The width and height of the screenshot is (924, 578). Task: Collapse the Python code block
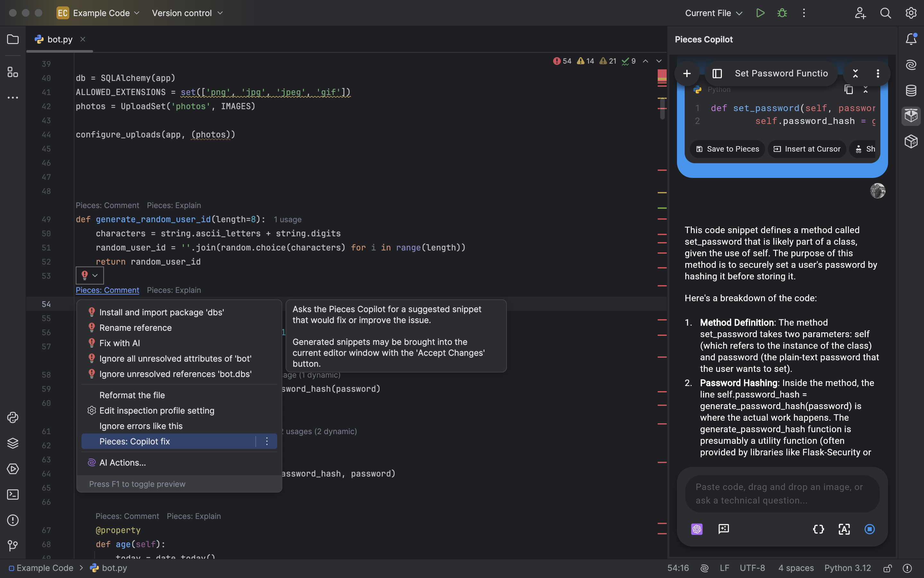point(866,90)
